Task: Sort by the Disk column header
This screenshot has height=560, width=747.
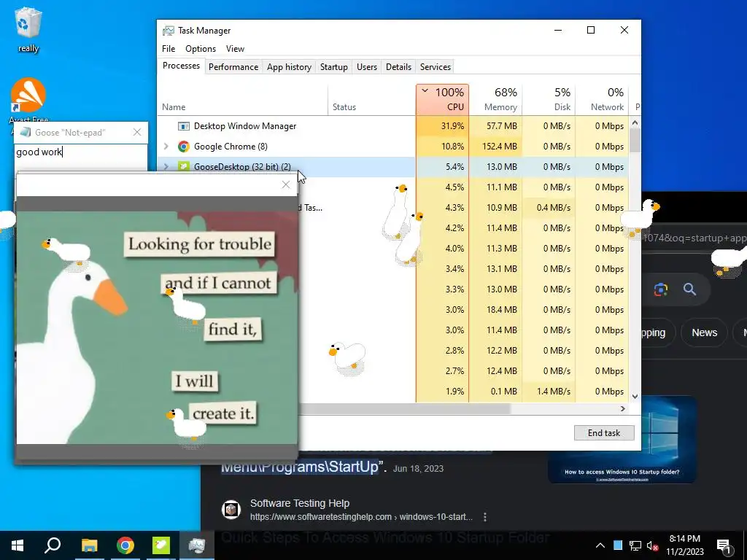Action: click(x=549, y=99)
